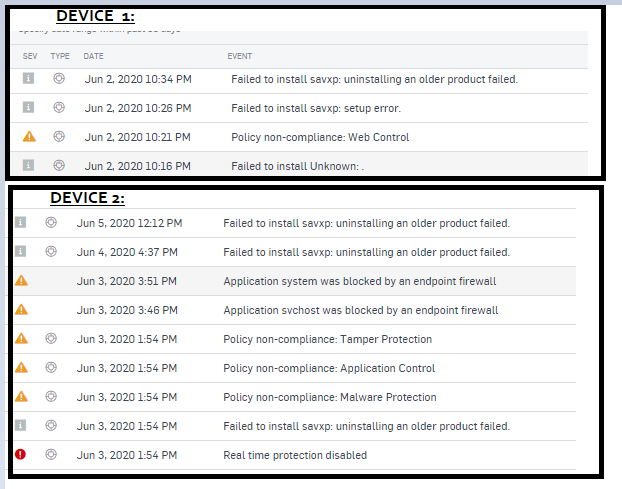Open Failed to install savxp: setup error event

316,108
